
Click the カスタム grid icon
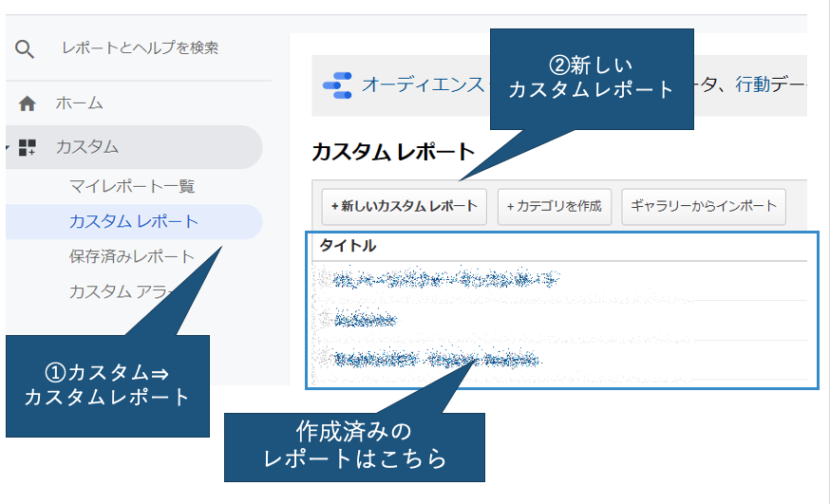click(x=27, y=147)
